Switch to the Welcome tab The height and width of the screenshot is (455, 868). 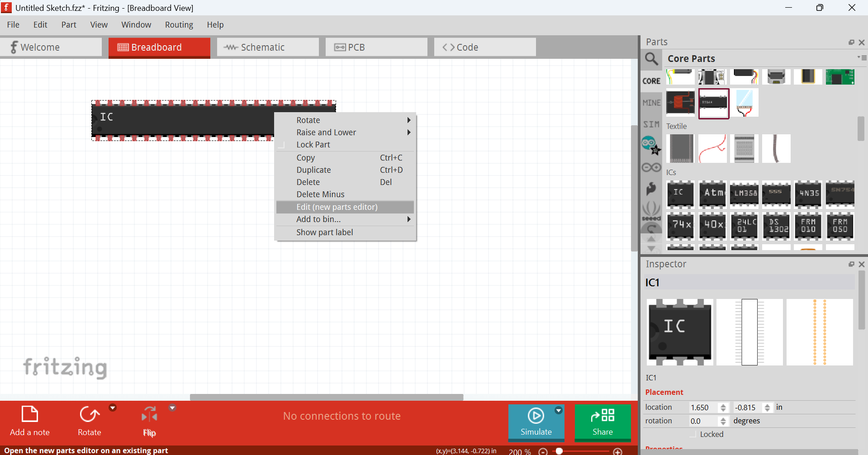pyautogui.click(x=51, y=47)
